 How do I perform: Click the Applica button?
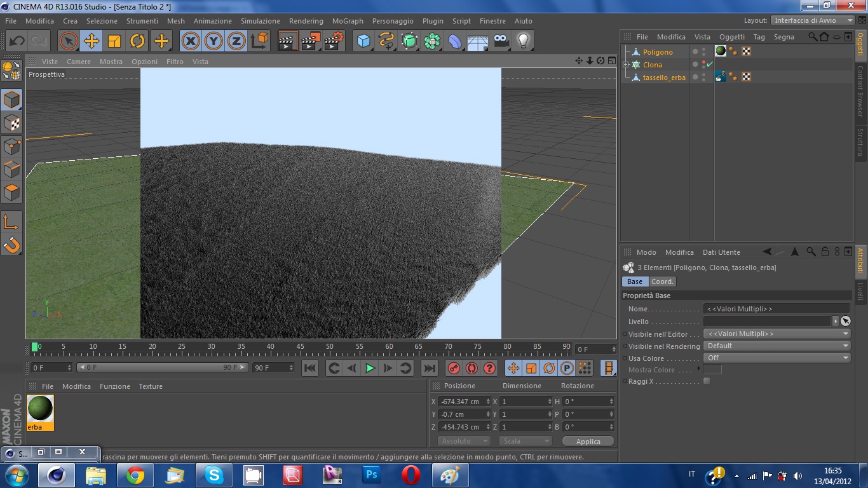588,442
